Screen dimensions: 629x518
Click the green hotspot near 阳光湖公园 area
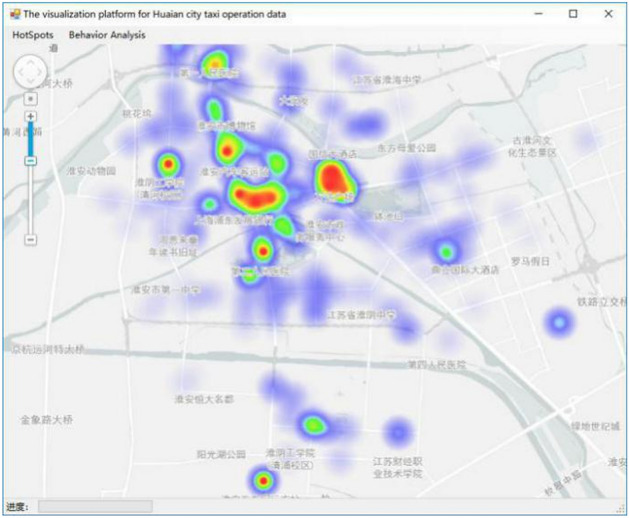click(314, 425)
